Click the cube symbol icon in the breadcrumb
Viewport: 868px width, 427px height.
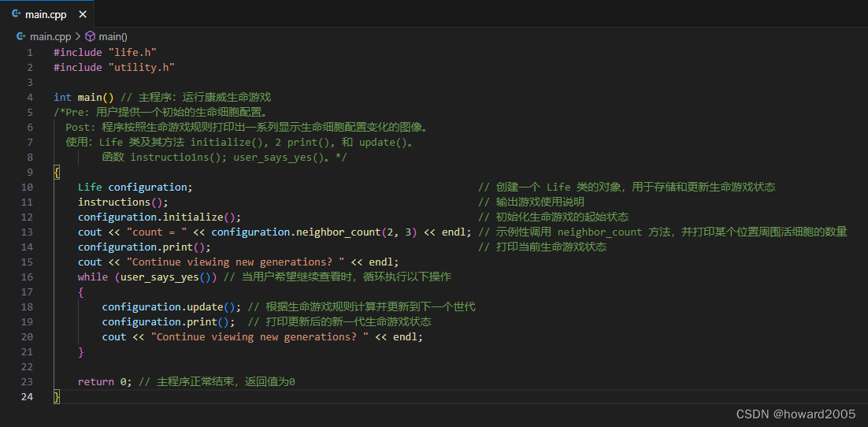click(90, 36)
